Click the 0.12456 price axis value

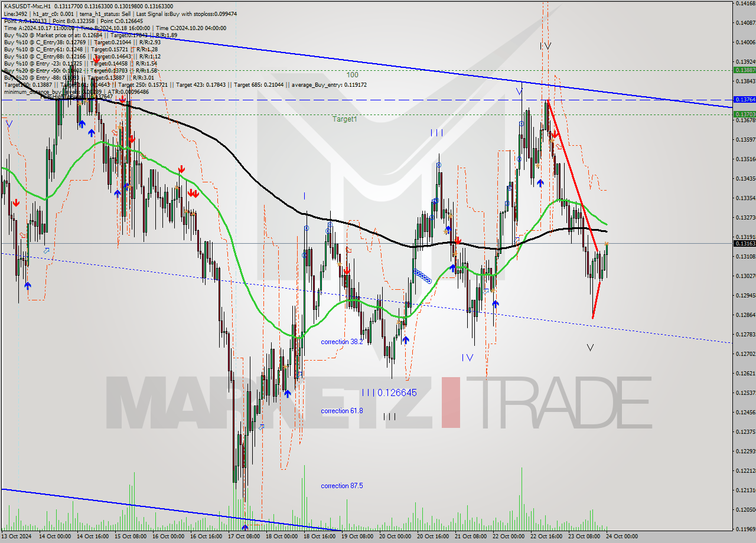[745, 412]
